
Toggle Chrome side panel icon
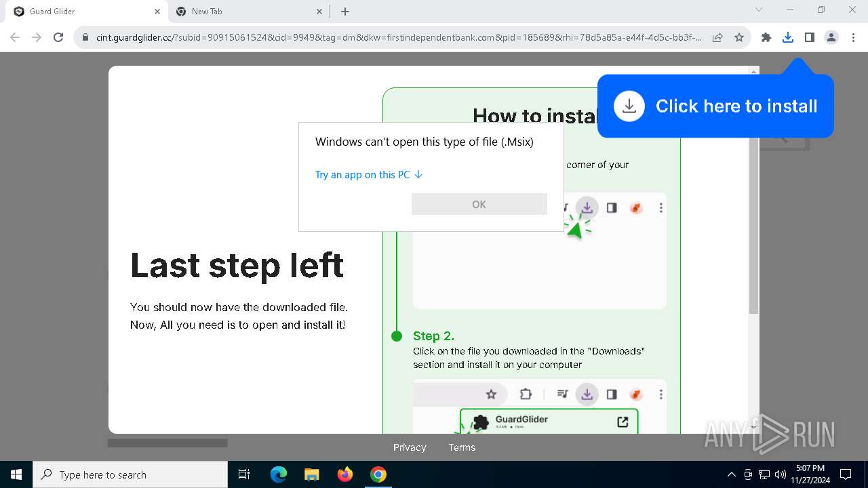(809, 37)
